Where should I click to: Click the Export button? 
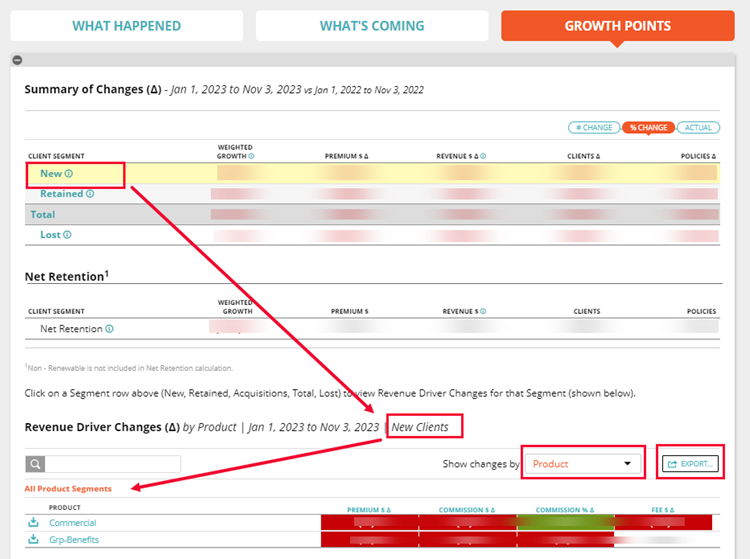click(691, 464)
